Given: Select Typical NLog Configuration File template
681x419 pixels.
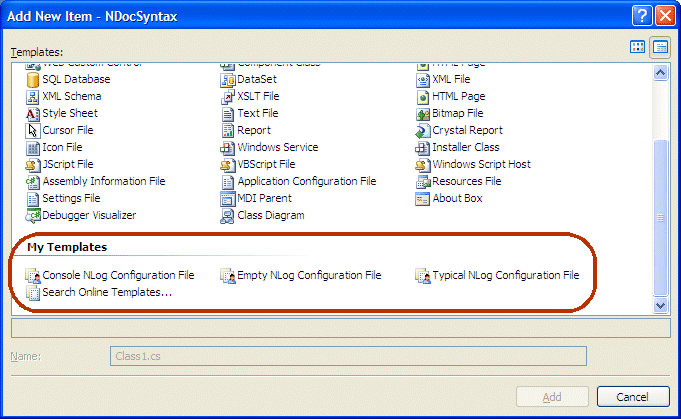Looking at the screenshot, I should [505, 275].
